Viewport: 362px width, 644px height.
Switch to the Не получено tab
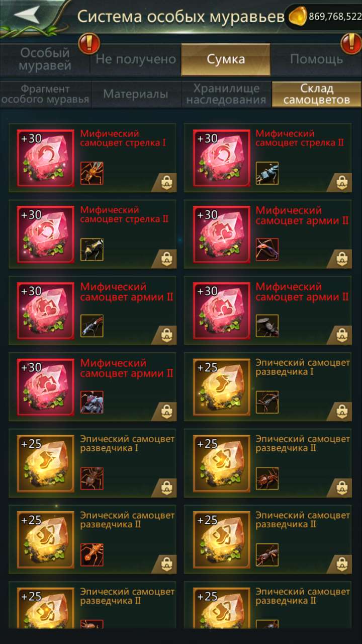[x=136, y=59]
